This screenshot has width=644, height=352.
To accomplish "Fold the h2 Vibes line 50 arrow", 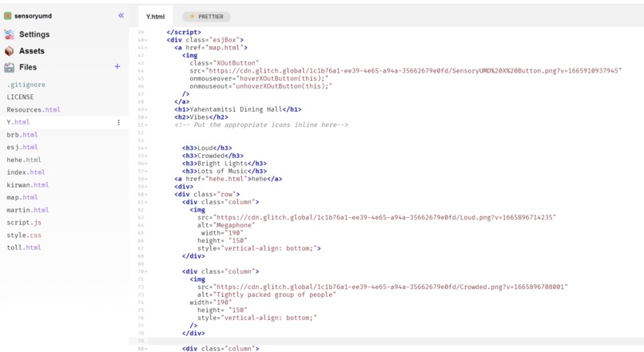I will tap(146, 117).
